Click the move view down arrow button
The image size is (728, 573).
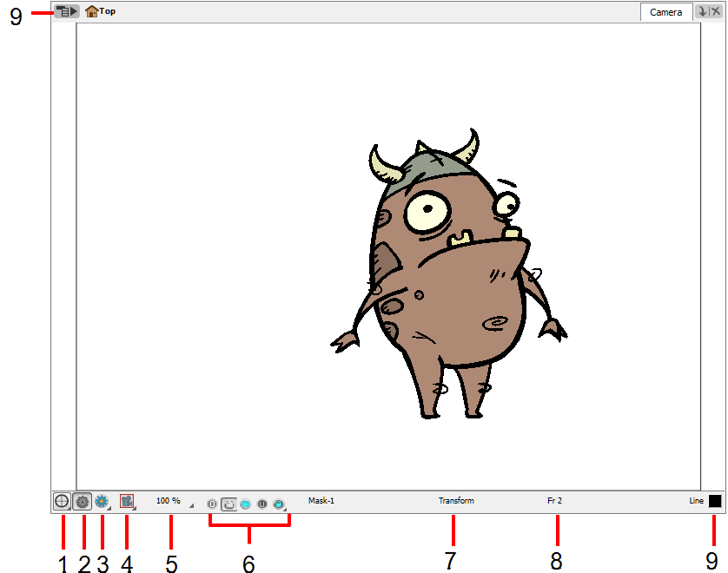(701, 11)
